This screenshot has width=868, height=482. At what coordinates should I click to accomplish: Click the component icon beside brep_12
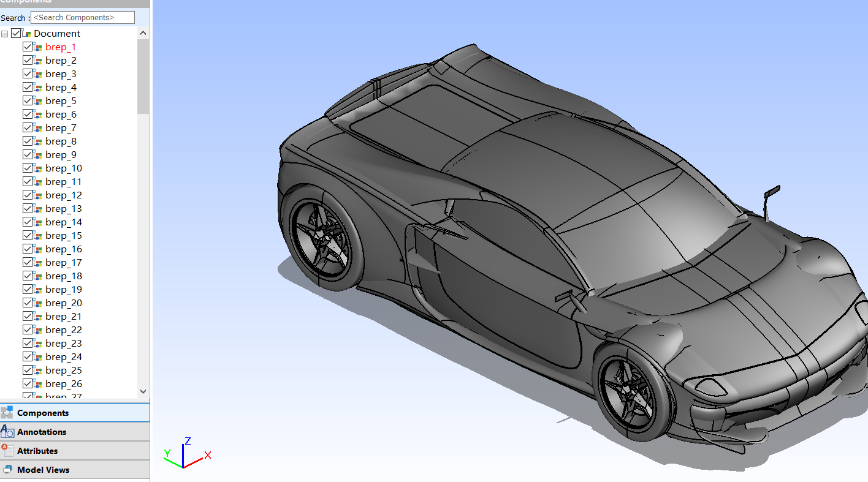click(x=38, y=195)
